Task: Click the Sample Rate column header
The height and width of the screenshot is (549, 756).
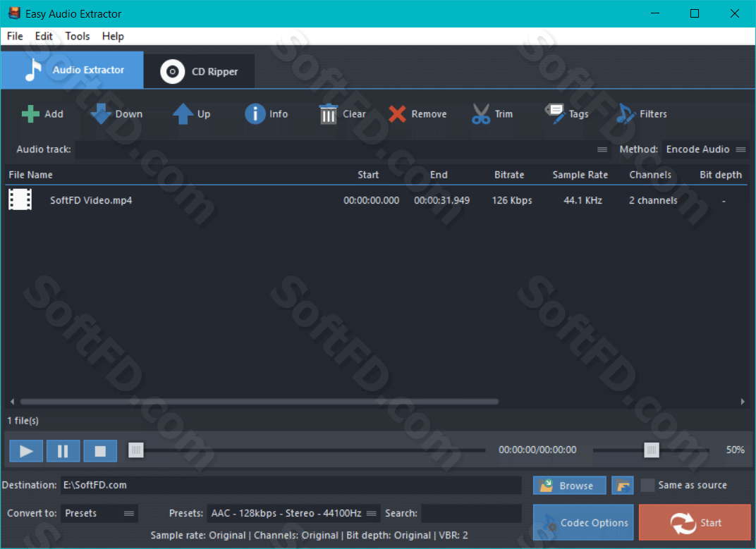Action: click(580, 175)
